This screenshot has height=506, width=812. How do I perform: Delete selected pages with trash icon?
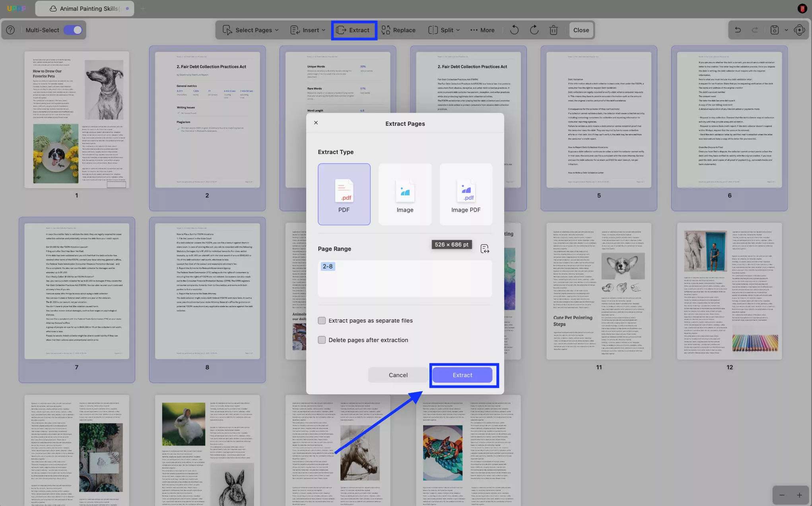tap(554, 30)
